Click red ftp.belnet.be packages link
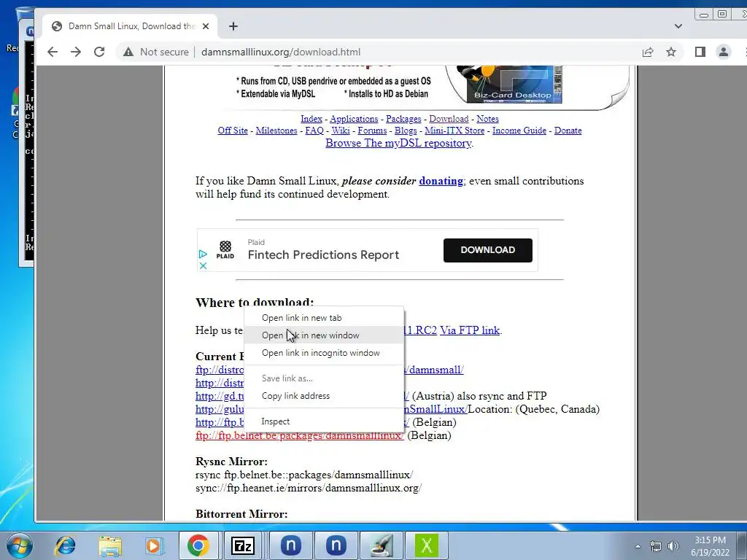Image resolution: width=747 pixels, height=560 pixels. (x=300, y=435)
